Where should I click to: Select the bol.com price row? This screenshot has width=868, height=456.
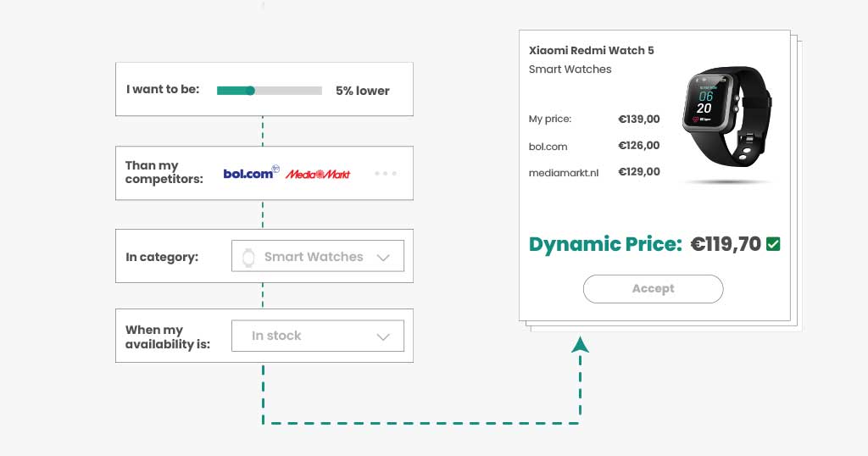(593, 146)
